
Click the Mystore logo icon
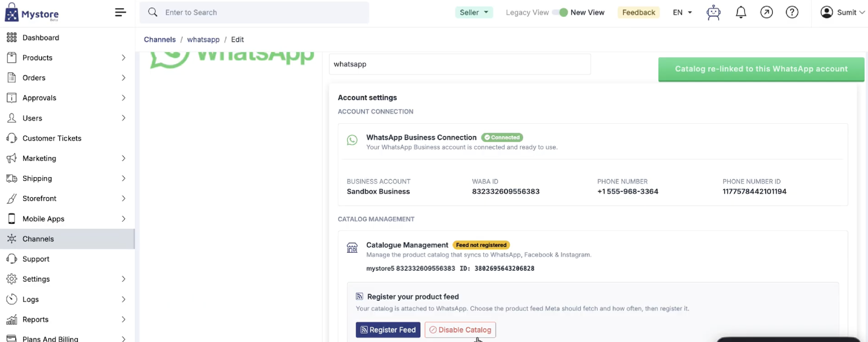point(11,12)
